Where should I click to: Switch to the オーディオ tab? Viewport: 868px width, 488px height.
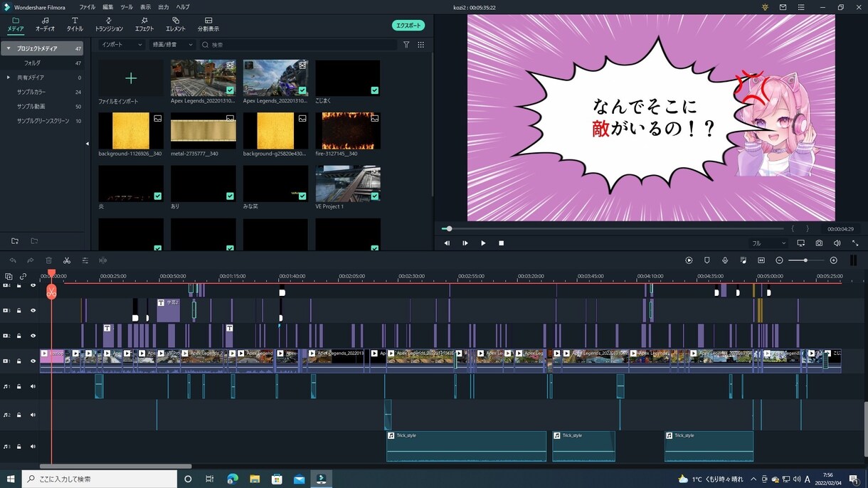coord(45,25)
